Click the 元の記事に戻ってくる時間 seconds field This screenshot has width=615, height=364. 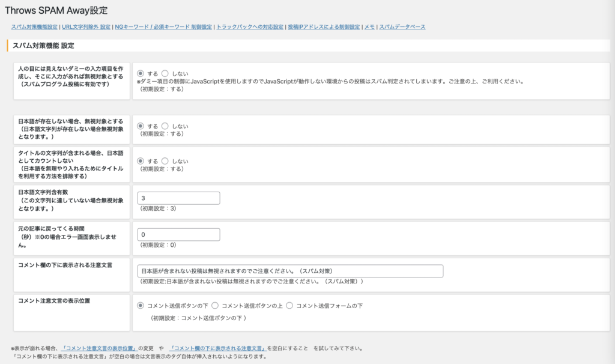click(x=178, y=235)
